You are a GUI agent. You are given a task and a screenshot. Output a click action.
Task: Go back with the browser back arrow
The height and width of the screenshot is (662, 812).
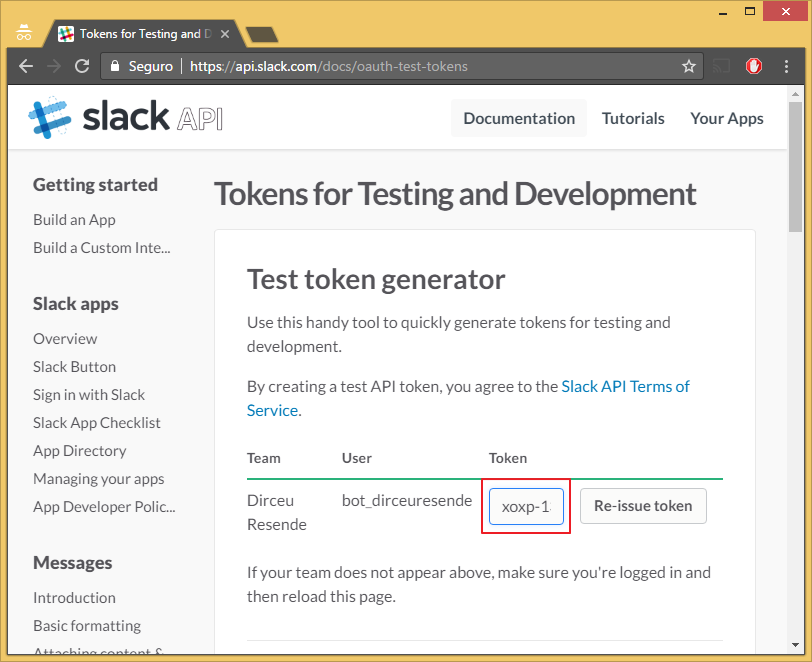(x=25, y=66)
